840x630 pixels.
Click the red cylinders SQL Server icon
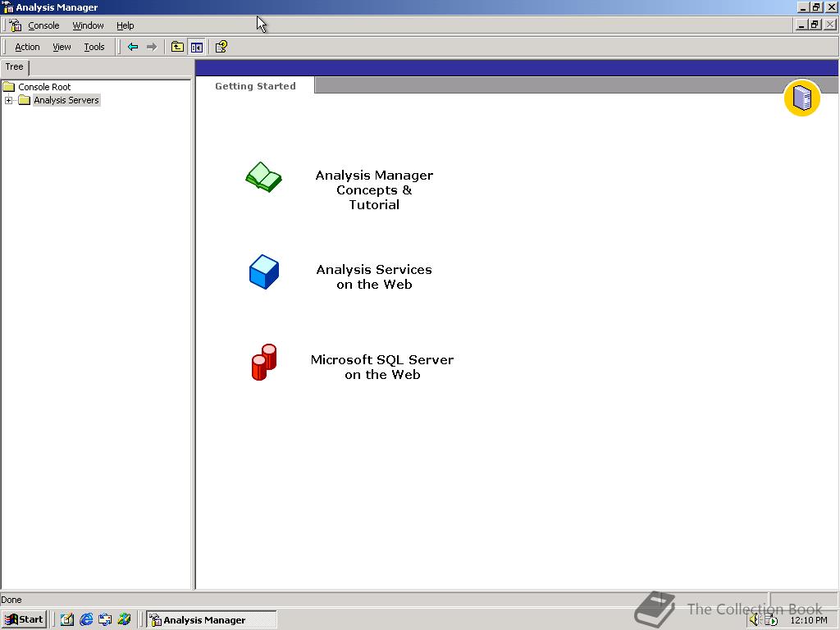(x=264, y=362)
